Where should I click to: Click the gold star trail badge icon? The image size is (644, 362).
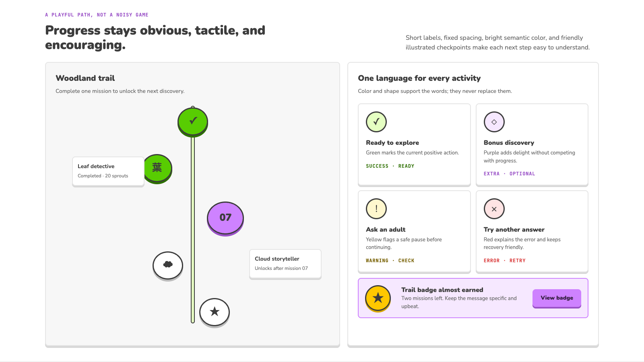coord(378,298)
